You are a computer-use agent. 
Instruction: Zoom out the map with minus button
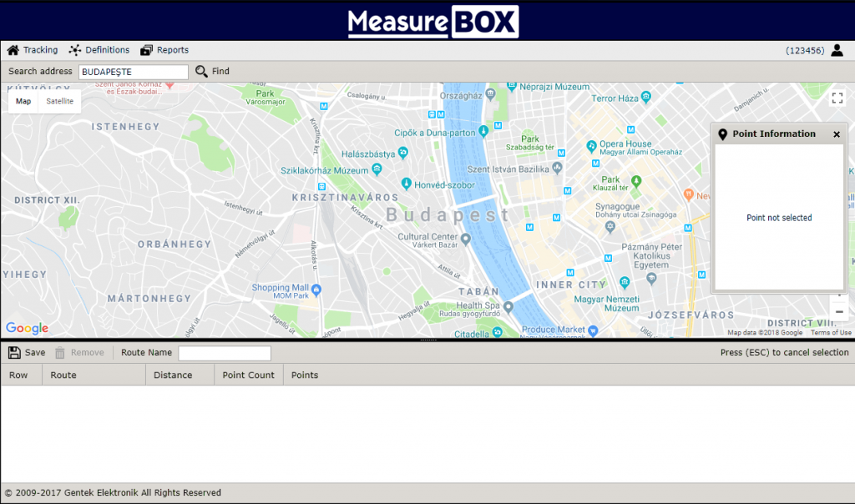(839, 312)
